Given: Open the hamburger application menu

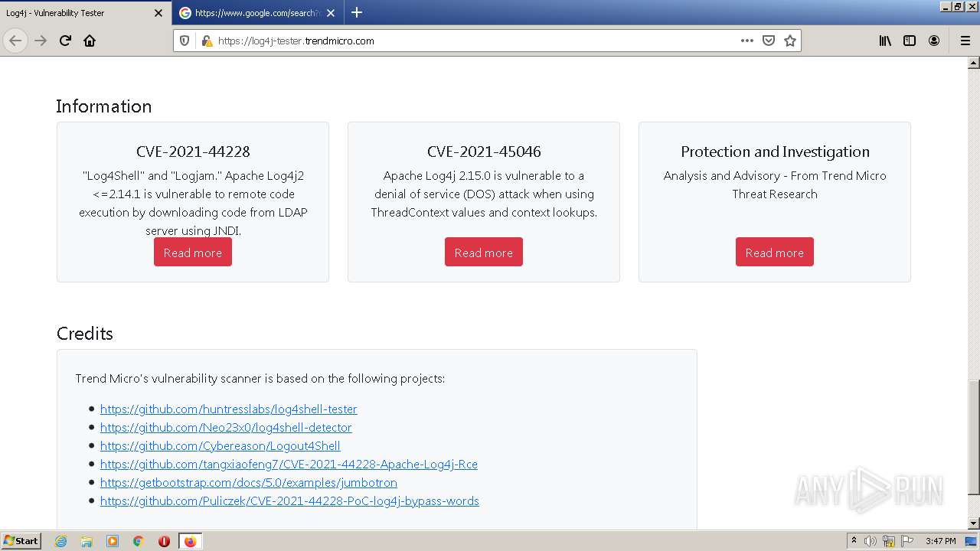Looking at the screenshot, I should coord(965,41).
